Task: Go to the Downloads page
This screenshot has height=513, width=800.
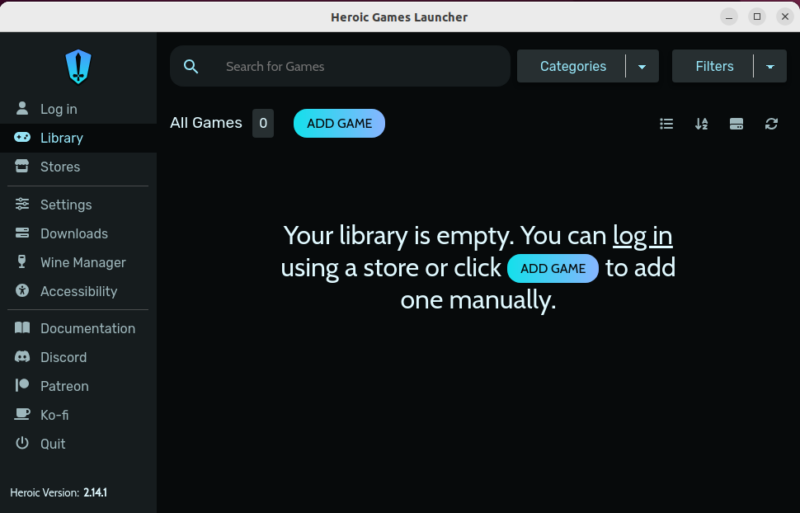Action: click(78, 233)
